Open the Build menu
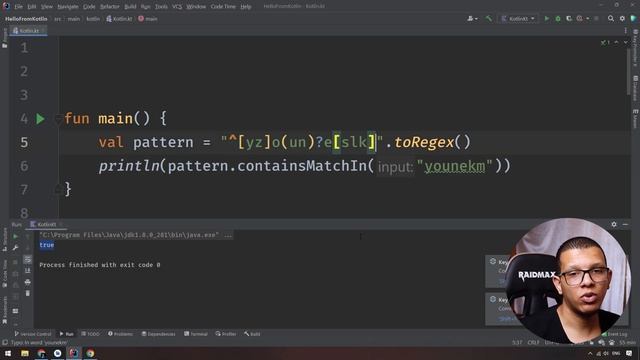Viewport: 640px width, 360px height. 130,7
